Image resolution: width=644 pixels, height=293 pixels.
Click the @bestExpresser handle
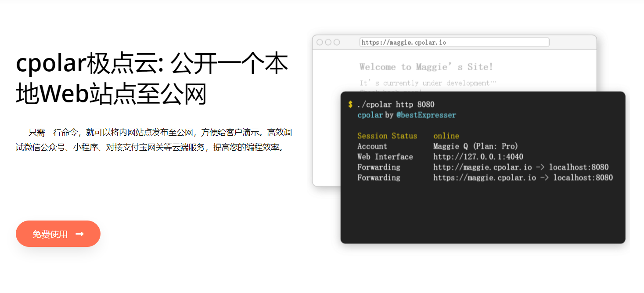[426, 115]
